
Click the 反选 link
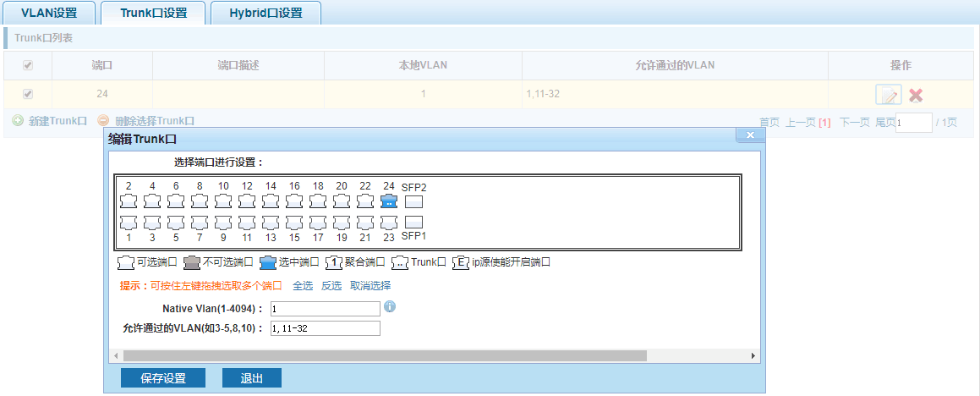[331, 285]
